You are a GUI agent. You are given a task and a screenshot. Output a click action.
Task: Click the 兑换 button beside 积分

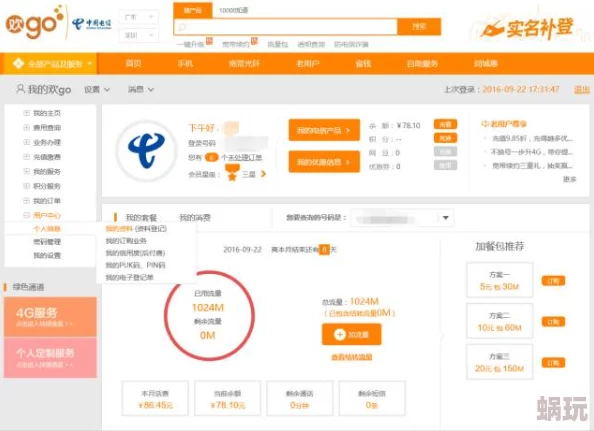446,138
